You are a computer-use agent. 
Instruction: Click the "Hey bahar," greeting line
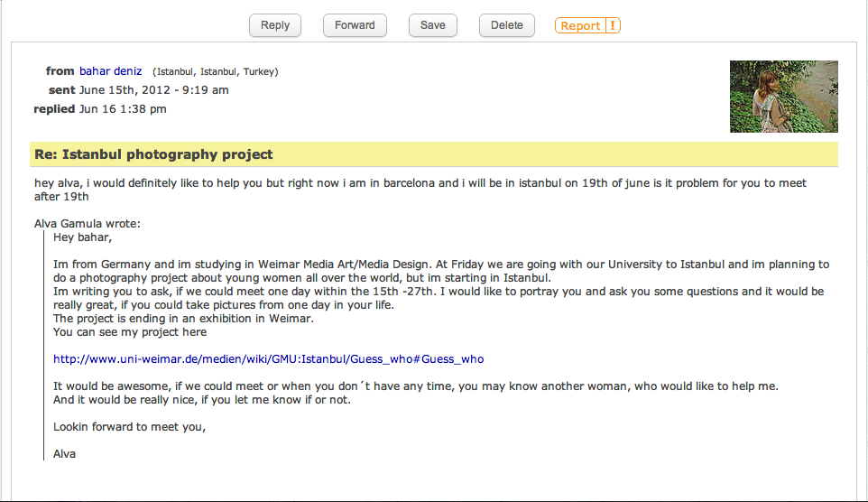(x=84, y=238)
